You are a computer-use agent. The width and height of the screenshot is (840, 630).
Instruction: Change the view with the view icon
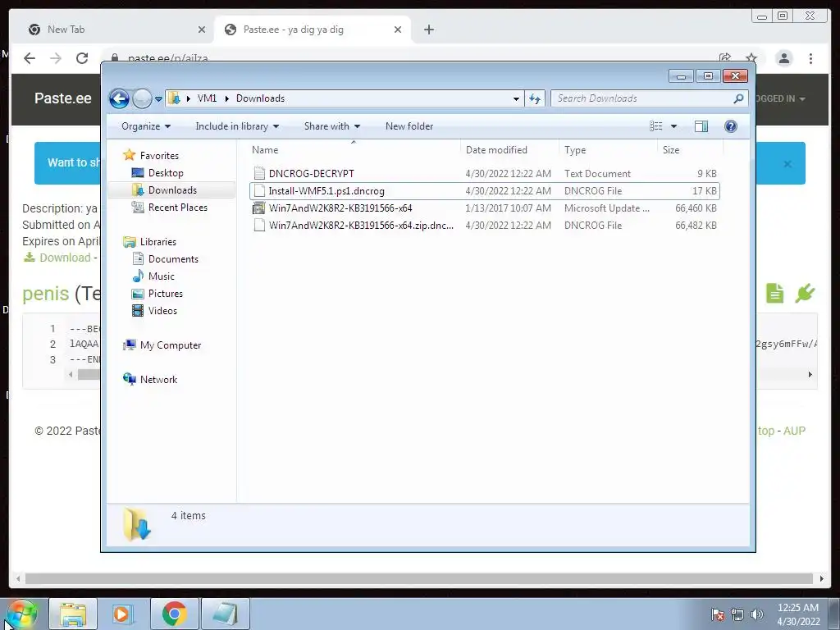point(656,126)
